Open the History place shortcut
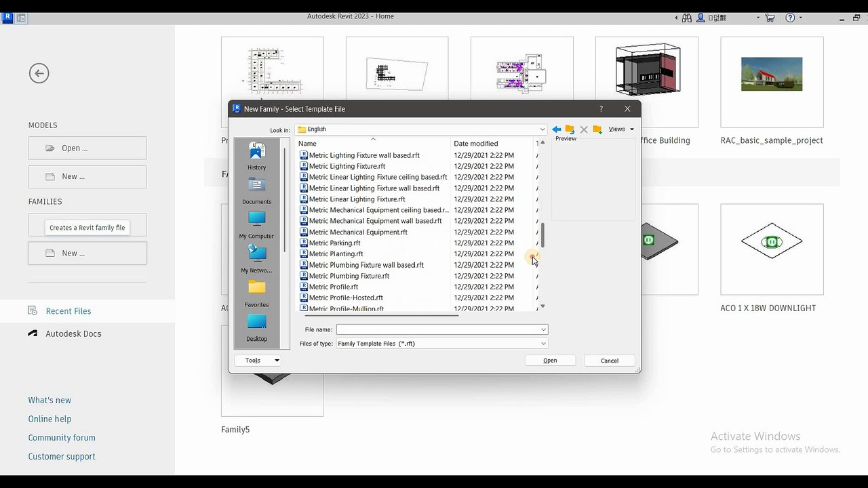The image size is (868, 488). click(256, 157)
